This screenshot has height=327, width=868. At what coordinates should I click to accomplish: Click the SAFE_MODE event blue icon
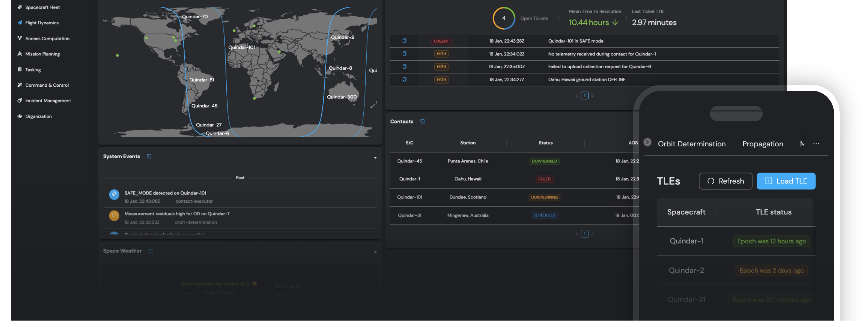click(114, 195)
